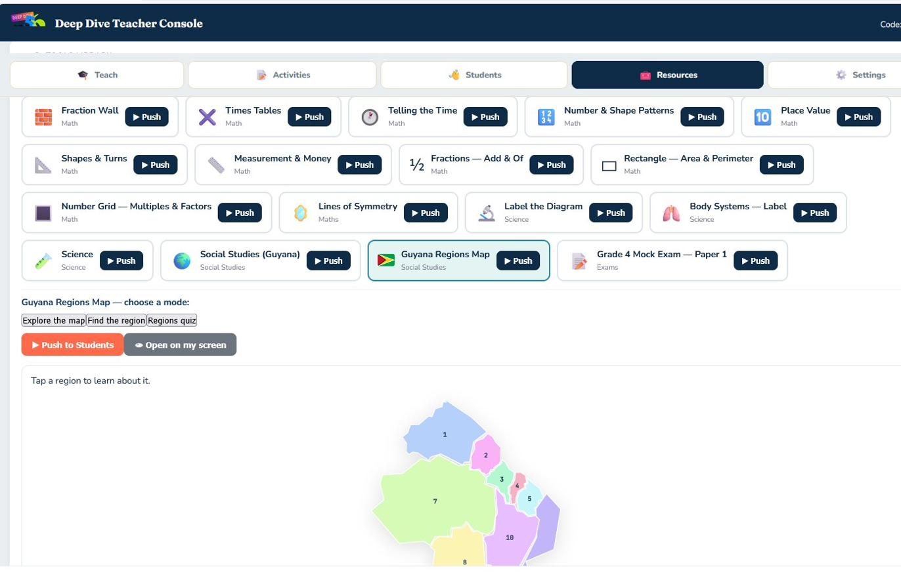The image size is (901, 588).
Task: Click the 'Fraction Wall' card title
Action: pyautogui.click(x=90, y=110)
